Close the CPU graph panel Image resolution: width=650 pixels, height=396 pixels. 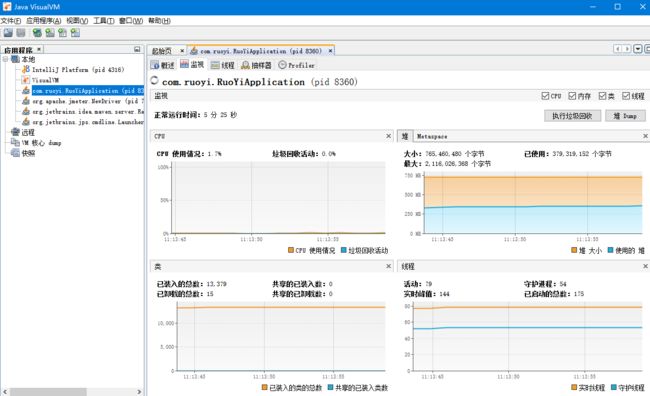[388, 136]
